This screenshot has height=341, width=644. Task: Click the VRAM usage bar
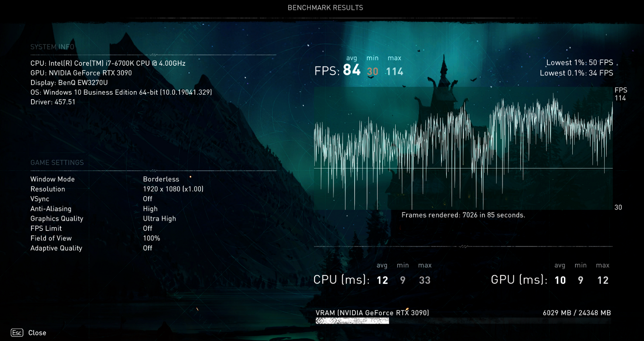463,321
